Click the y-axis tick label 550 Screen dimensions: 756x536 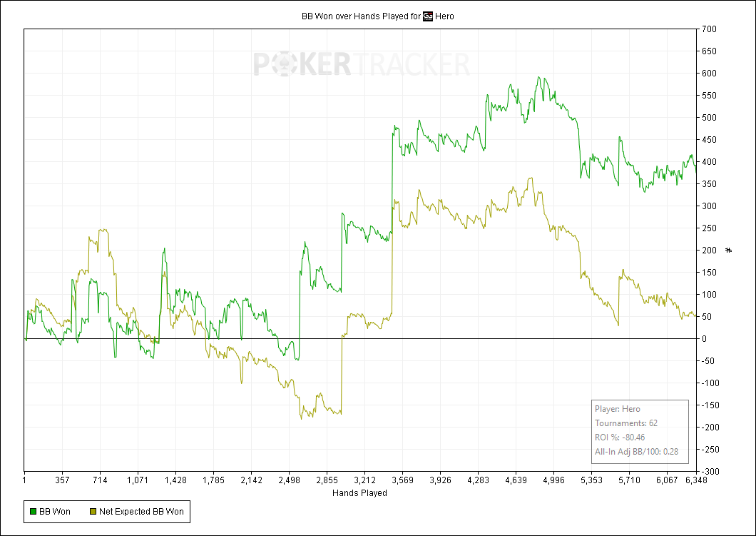[x=709, y=96]
